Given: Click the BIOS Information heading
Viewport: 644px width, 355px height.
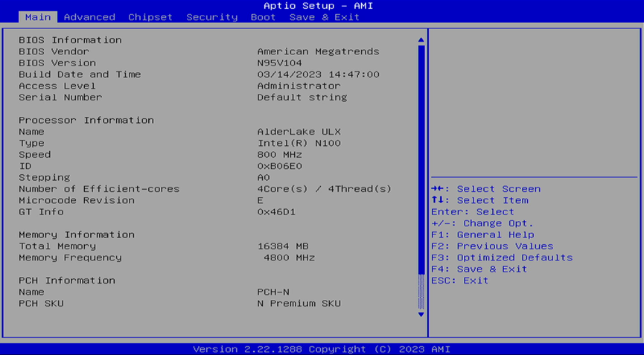Looking at the screenshot, I should point(70,39).
